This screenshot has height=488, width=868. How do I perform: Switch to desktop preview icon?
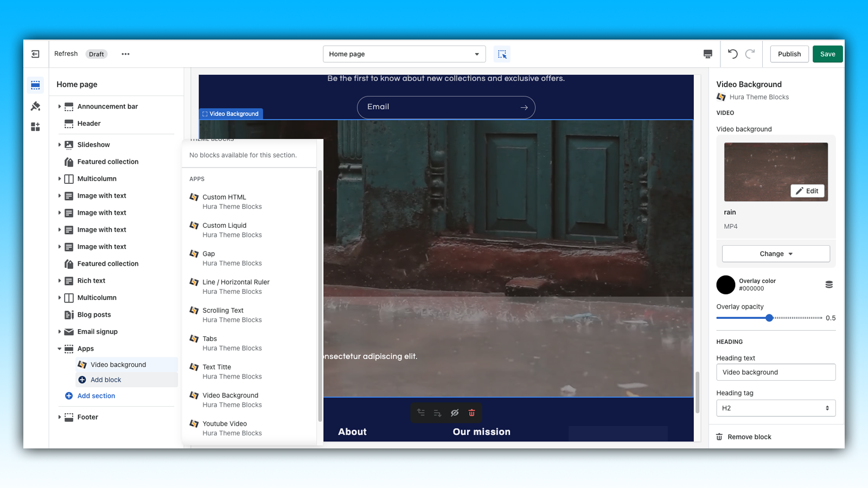707,54
